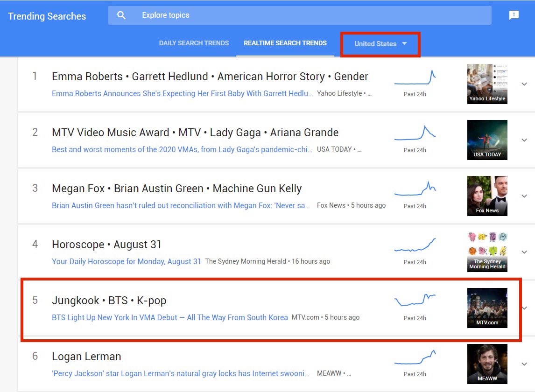This screenshot has height=392, width=535.
Task: Click the Sydney Morning Herald thumbnail
Action: 487,252
